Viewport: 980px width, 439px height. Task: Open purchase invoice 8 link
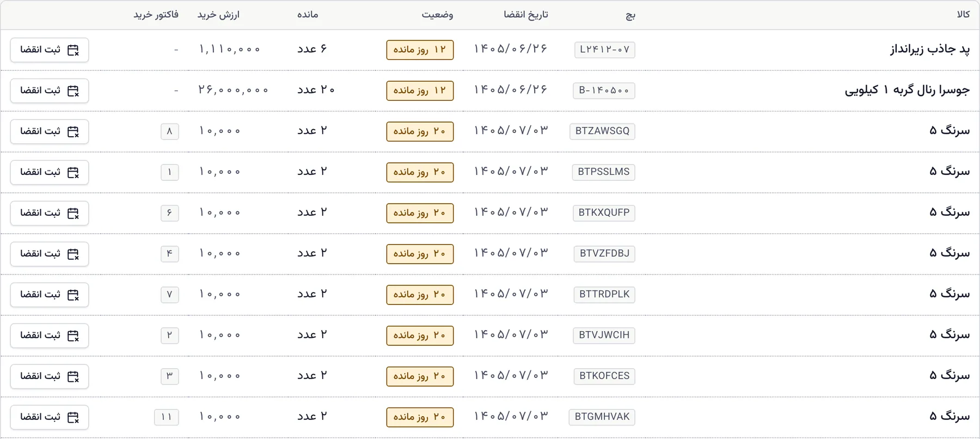coord(170,131)
